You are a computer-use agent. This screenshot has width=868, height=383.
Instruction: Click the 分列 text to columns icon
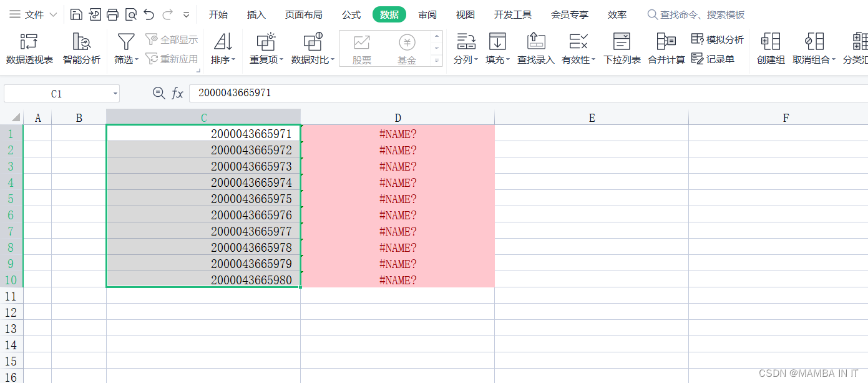click(x=466, y=42)
